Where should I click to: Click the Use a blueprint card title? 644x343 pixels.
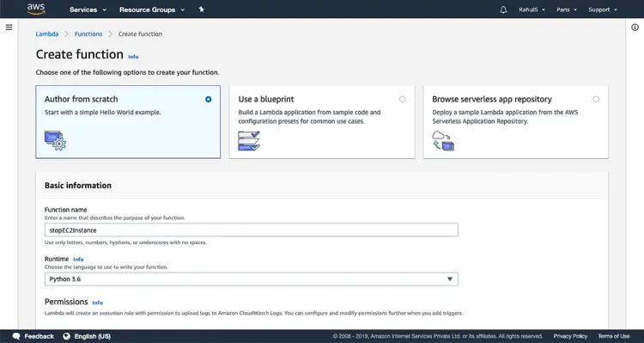(x=266, y=99)
